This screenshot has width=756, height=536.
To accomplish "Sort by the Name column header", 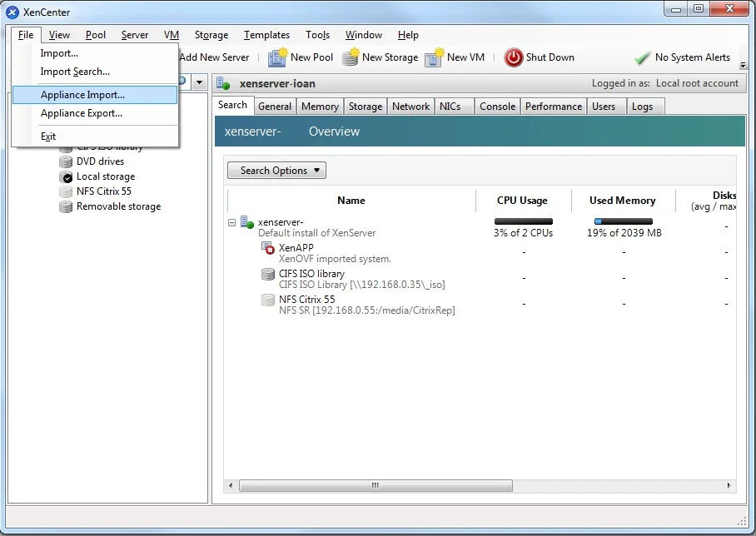I will pyautogui.click(x=351, y=201).
